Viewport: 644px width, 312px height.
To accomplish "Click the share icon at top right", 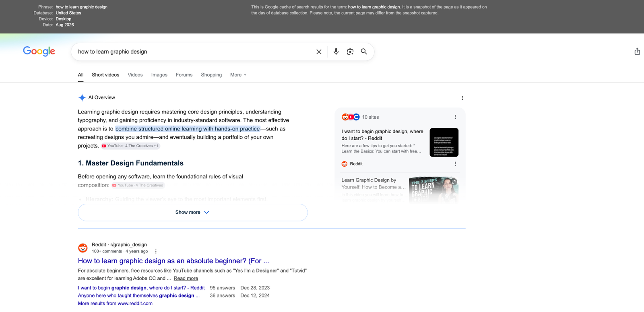I will click(x=637, y=51).
